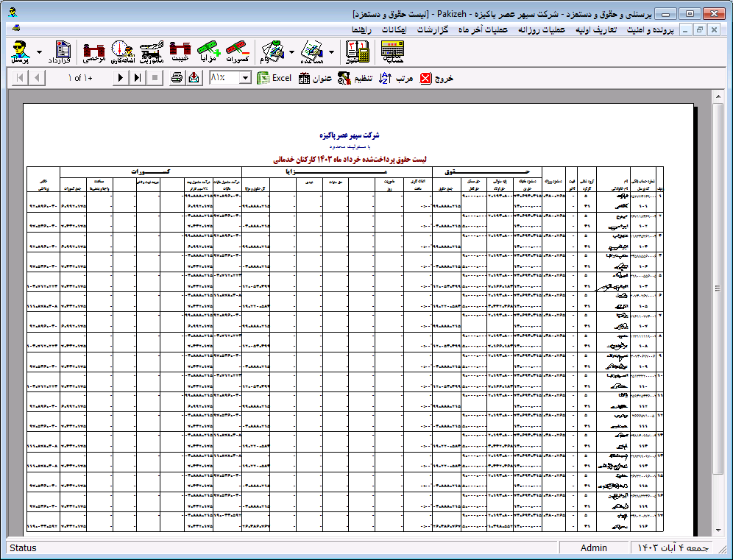Print the report with the printer icon
The height and width of the screenshot is (560, 733).
click(177, 78)
